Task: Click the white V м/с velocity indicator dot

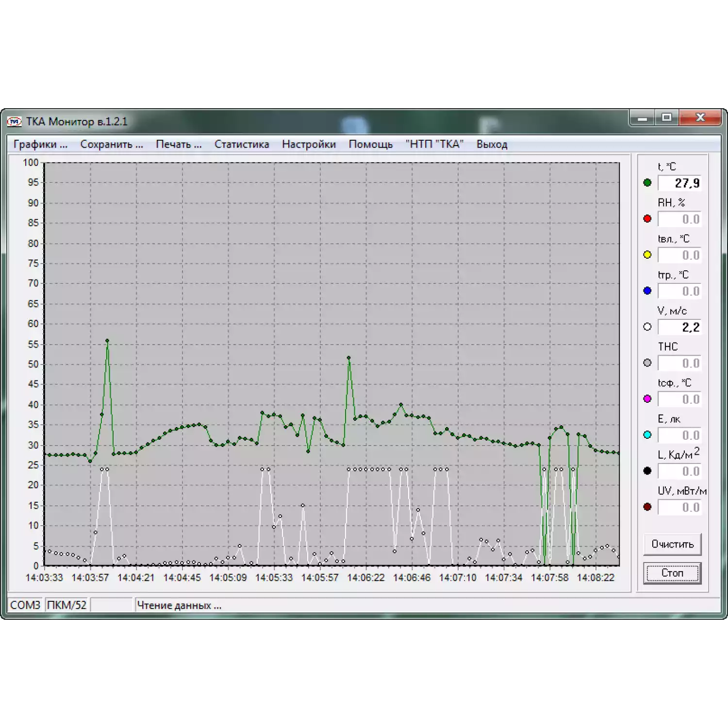Action: tap(647, 327)
